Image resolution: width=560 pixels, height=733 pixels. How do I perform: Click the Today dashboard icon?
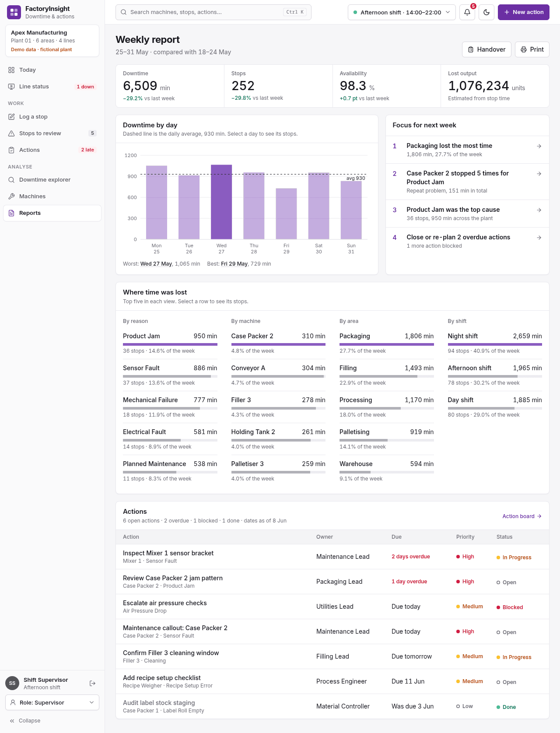coord(11,70)
